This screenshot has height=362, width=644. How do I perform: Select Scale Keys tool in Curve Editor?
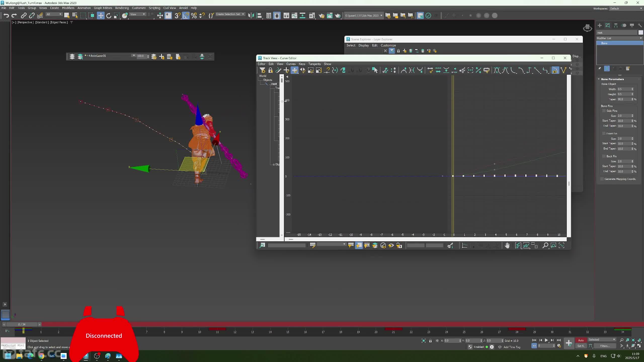click(311, 70)
